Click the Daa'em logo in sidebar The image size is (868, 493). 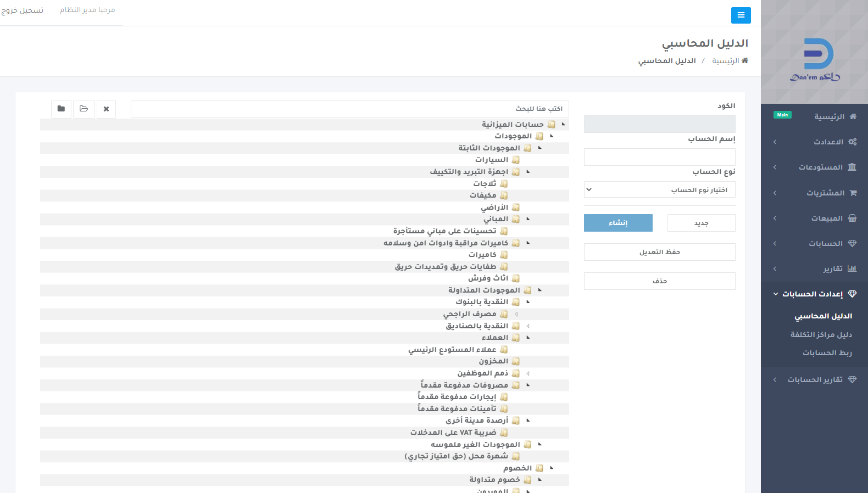(x=815, y=60)
